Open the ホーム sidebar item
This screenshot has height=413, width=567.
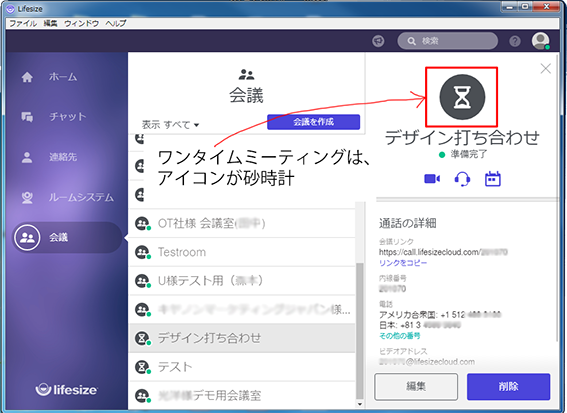[x=49, y=77]
